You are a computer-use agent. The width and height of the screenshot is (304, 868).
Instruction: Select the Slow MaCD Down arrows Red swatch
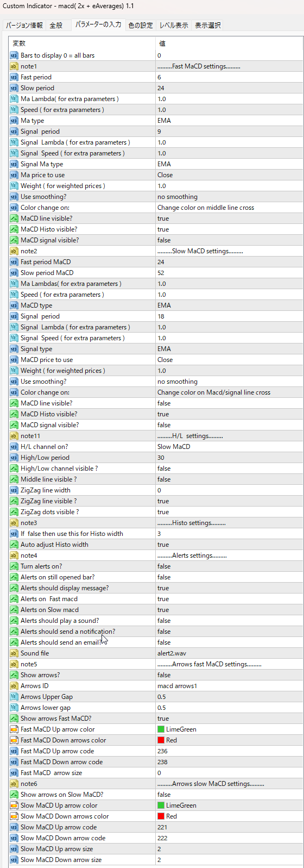161,816
